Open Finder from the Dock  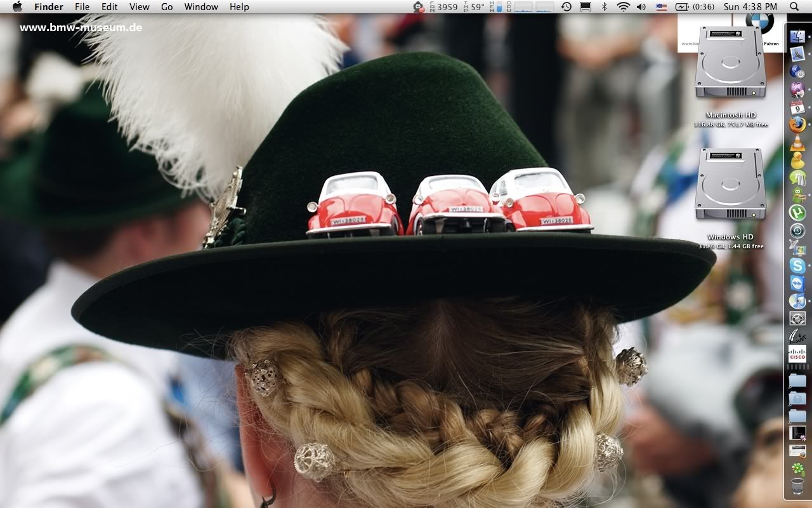pyautogui.click(x=797, y=37)
